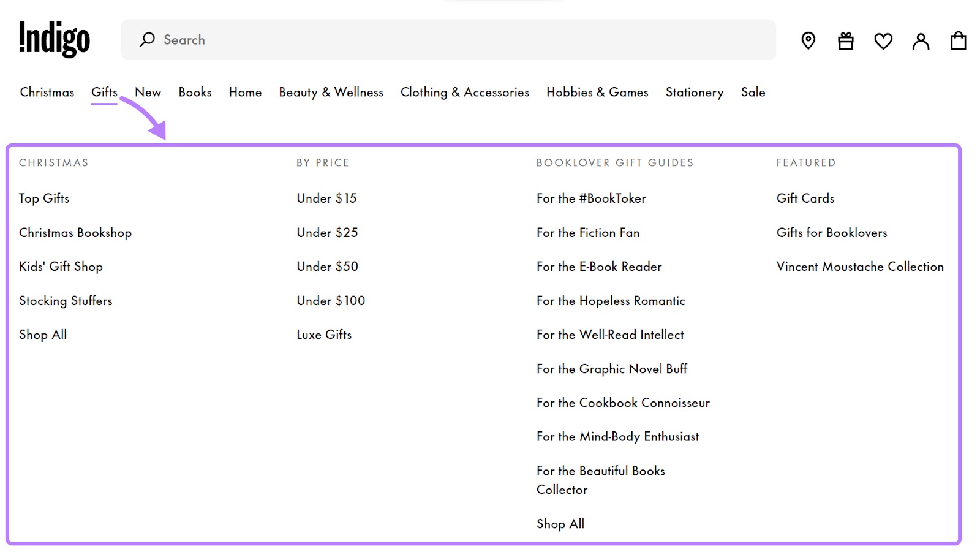Click Stocking Stuffers under Christmas

[x=66, y=301]
